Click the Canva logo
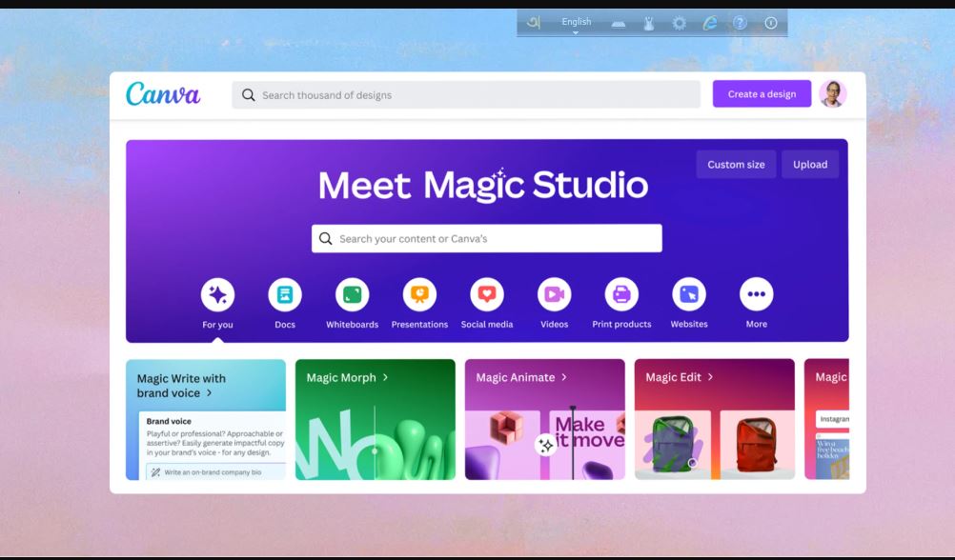Image resolution: width=955 pixels, height=560 pixels. coord(163,94)
